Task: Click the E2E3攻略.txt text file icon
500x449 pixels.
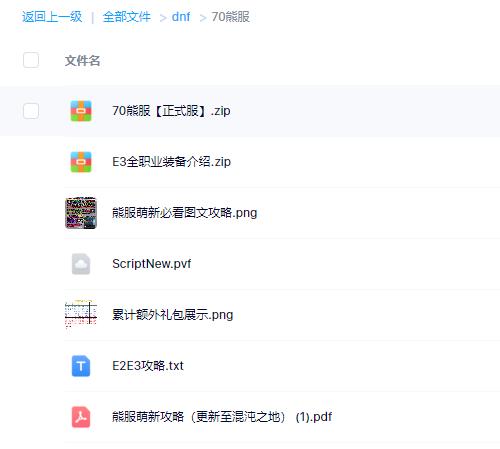Action: click(x=81, y=366)
